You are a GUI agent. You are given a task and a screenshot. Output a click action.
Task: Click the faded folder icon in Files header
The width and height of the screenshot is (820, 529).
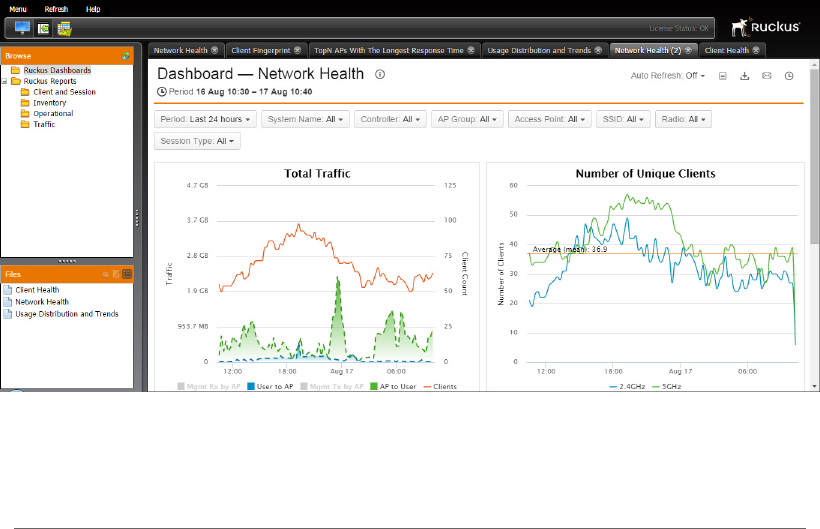pyautogui.click(x=106, y=274)
